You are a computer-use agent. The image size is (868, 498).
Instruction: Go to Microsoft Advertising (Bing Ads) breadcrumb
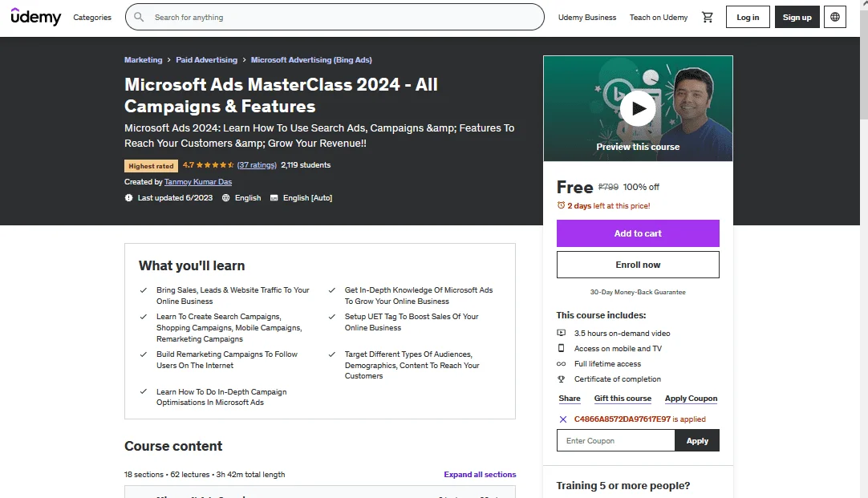coord(311,60)
